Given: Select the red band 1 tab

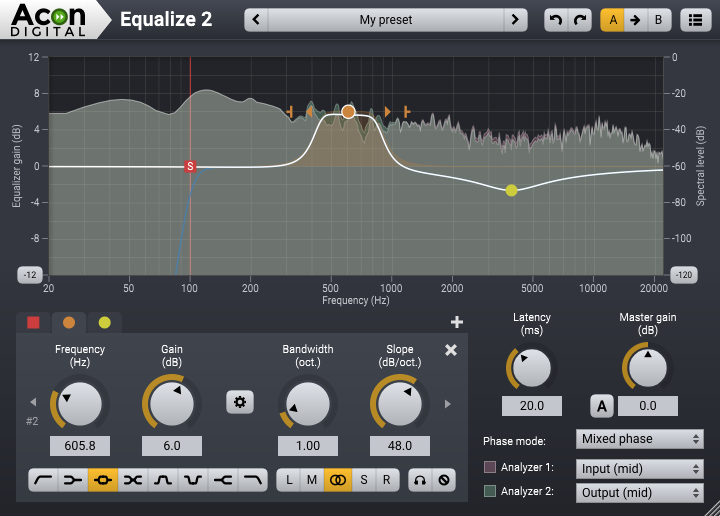Looking at the screenshot, I should tap(33, 323).
